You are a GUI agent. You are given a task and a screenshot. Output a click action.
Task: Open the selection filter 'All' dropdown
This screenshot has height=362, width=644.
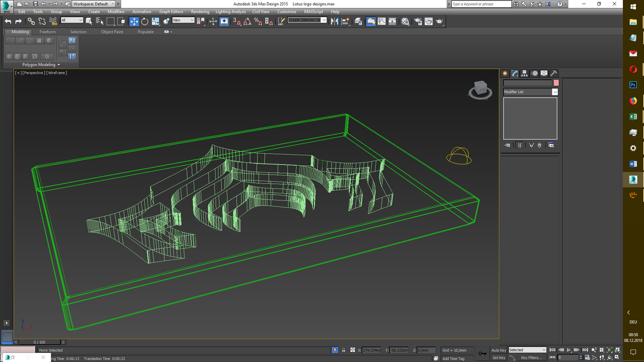point(72,20)
